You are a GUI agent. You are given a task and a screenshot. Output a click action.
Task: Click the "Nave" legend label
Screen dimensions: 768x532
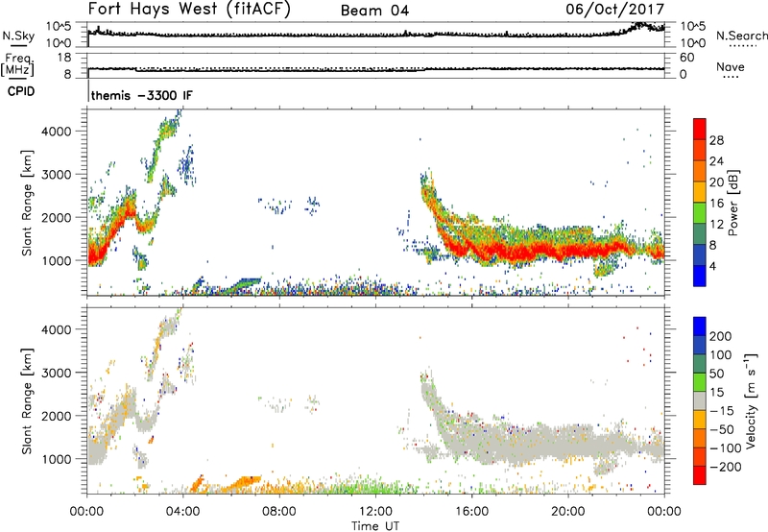(731, 66)
